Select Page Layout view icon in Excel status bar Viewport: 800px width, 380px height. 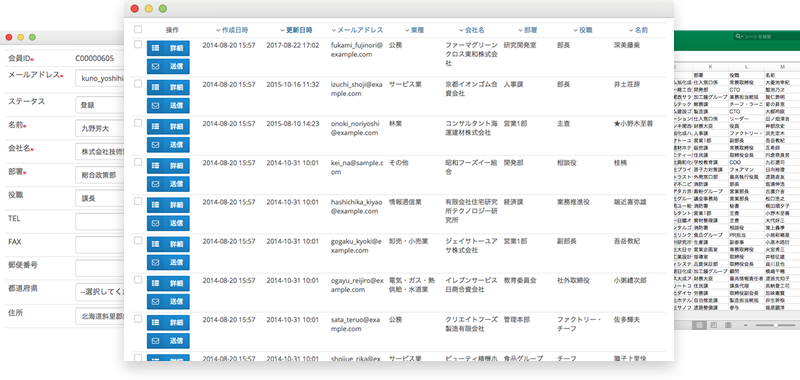coord(714,325)
